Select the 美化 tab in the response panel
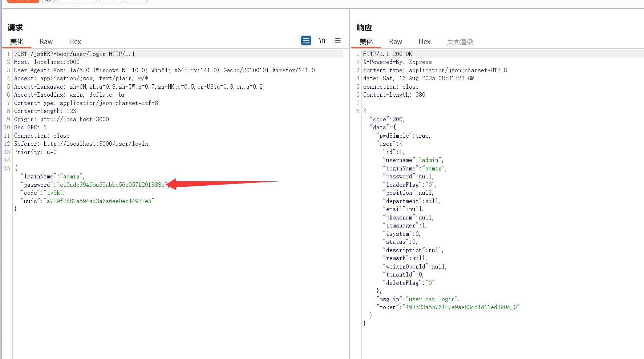Screen dimensions: 644x359 (x=366, y=42)
